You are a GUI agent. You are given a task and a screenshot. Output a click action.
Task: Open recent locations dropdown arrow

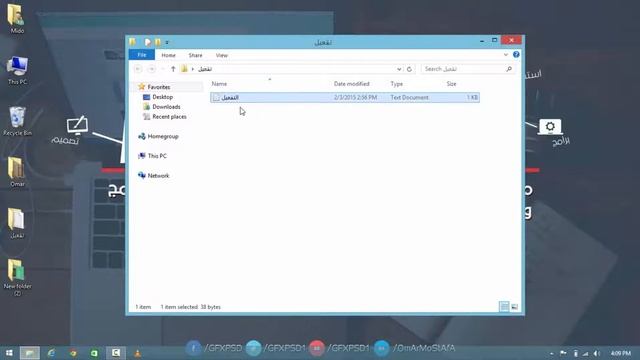click(163, 69)
